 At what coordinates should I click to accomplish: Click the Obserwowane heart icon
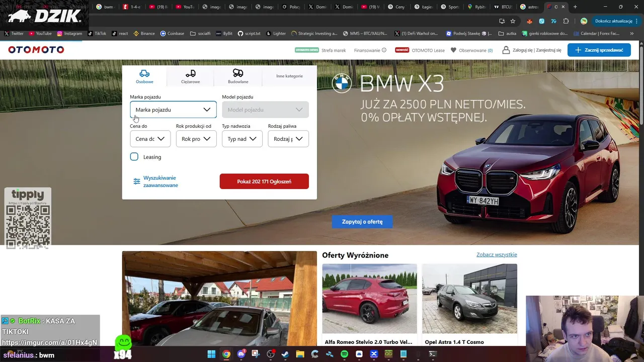click(453, 50)
